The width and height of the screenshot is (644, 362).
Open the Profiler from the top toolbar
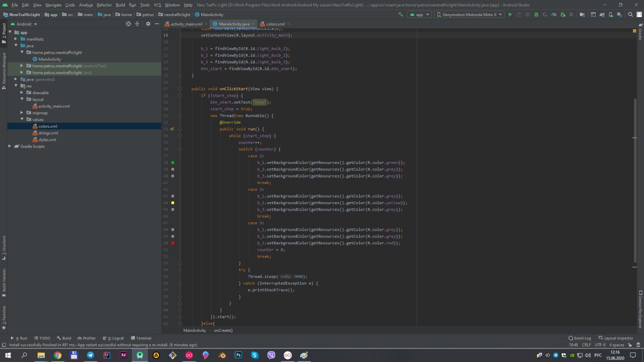click(x=553, y=15)
